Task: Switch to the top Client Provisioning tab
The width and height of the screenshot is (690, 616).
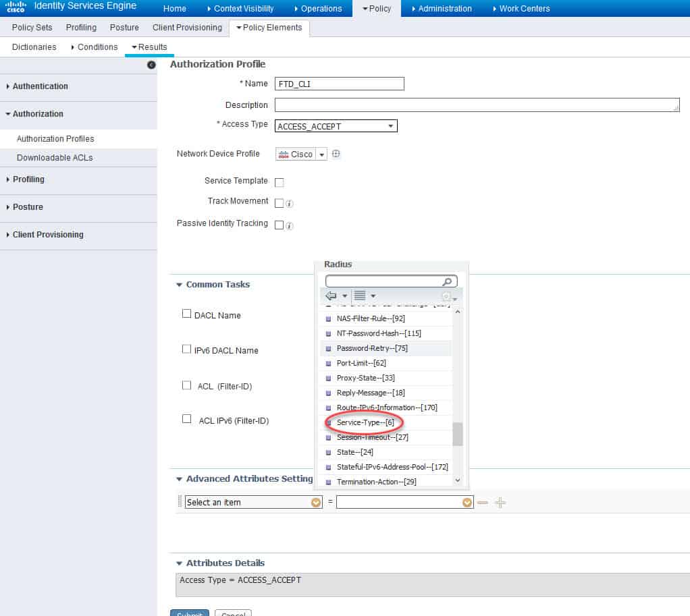Action: point(188,28)
